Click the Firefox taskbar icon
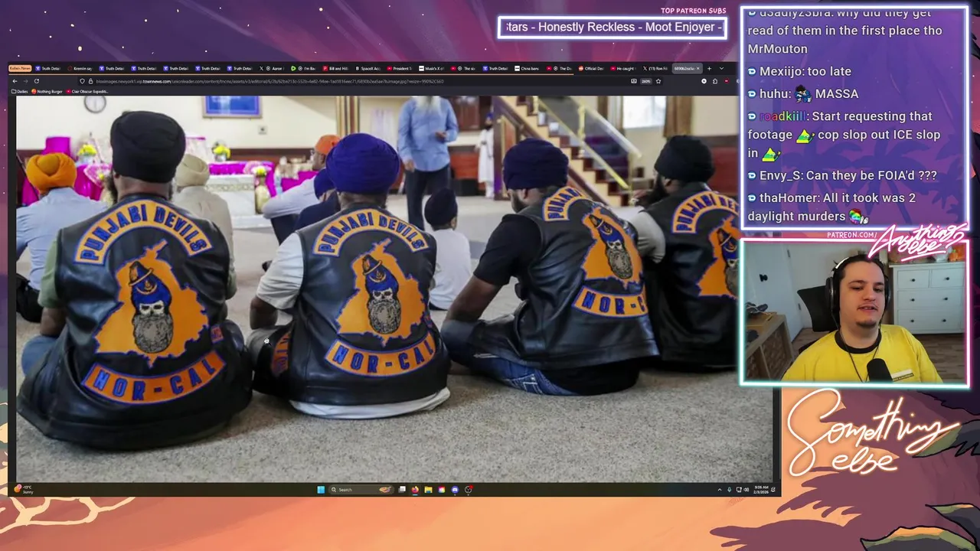980x551 pixels. tap(415, 490)
